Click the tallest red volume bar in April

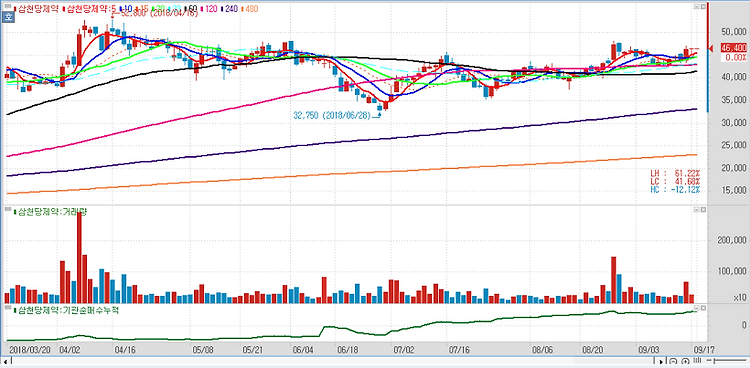[79, 257]
